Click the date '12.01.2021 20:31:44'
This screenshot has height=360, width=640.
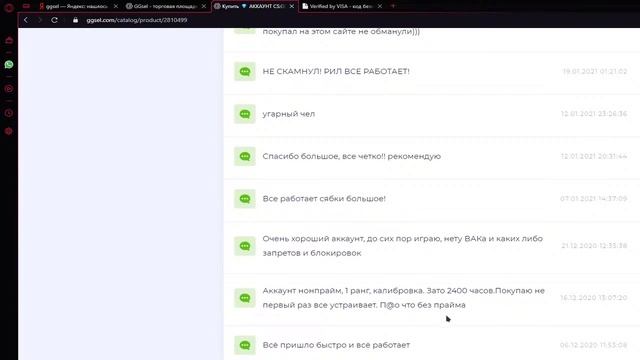(x=594, y=156)
